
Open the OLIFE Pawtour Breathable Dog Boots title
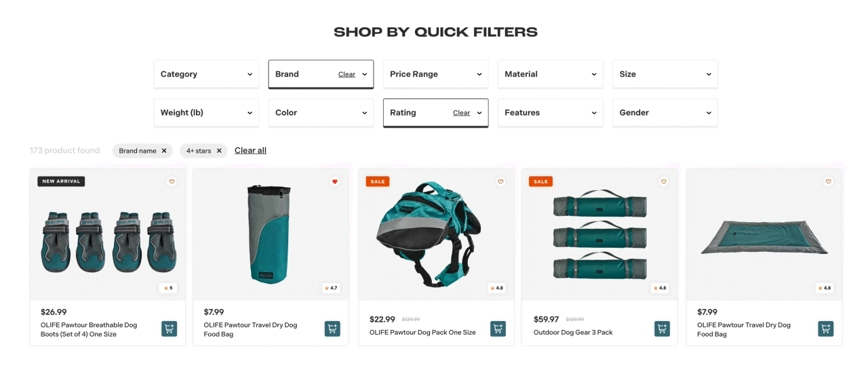tap(89, 329)
